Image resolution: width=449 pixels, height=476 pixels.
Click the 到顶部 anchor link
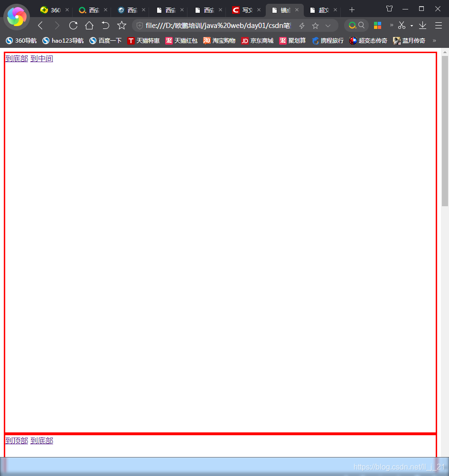point(17,441)
